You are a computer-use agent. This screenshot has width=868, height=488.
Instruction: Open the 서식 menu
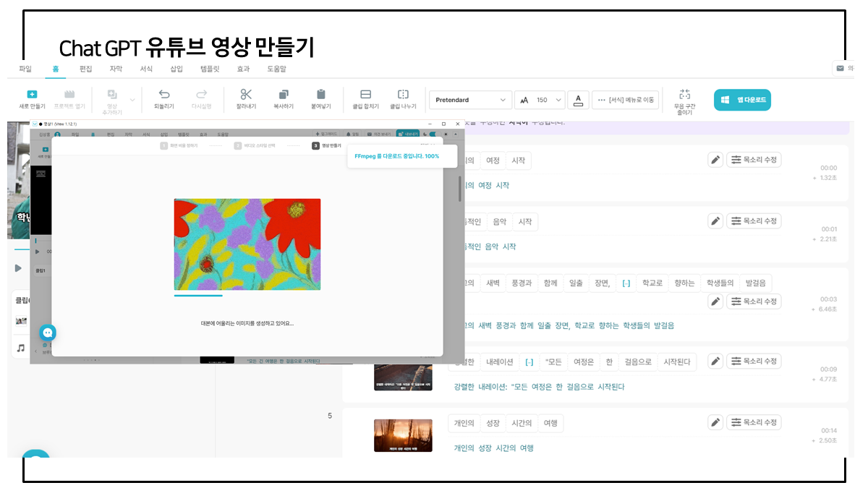(146, 69)
